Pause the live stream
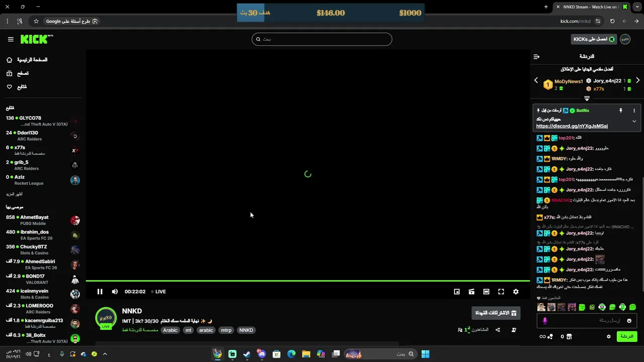Viewport: 644px width, 362px height. pyautogui.click(x=100, y=292)
